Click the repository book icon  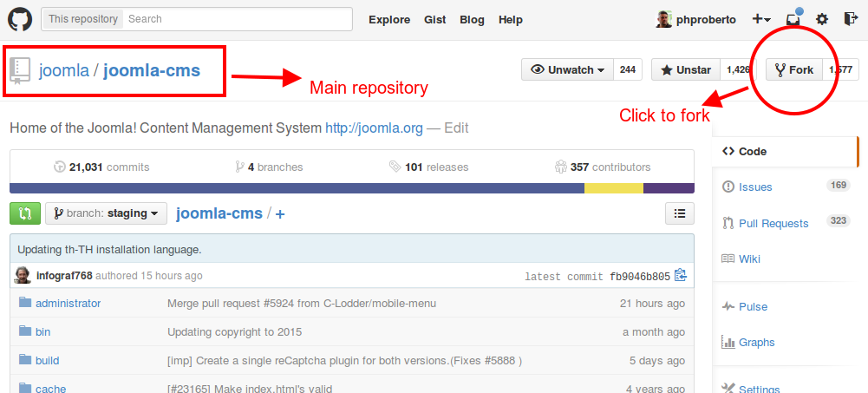pos(20,71)
